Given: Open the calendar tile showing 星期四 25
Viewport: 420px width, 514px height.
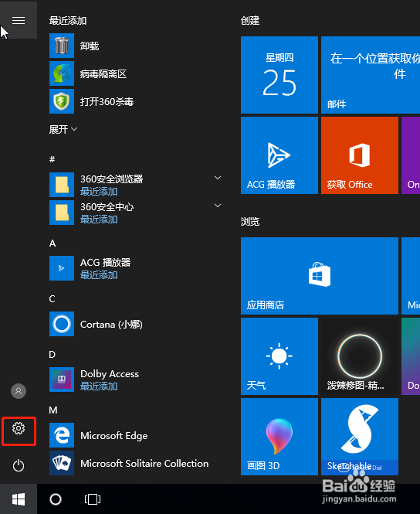Looking at the screenshot, I should click(279, 75).
